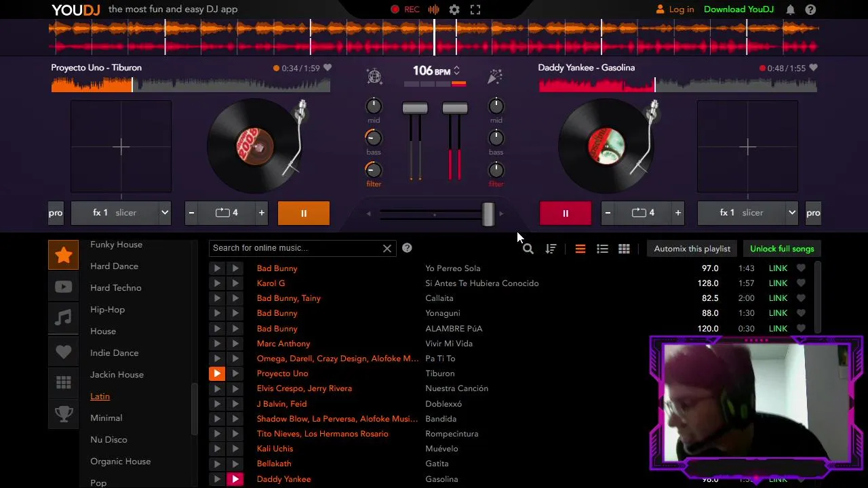Increase left deck loop length
The height and width of the screenshot is (488, 868).
[262, 213]
